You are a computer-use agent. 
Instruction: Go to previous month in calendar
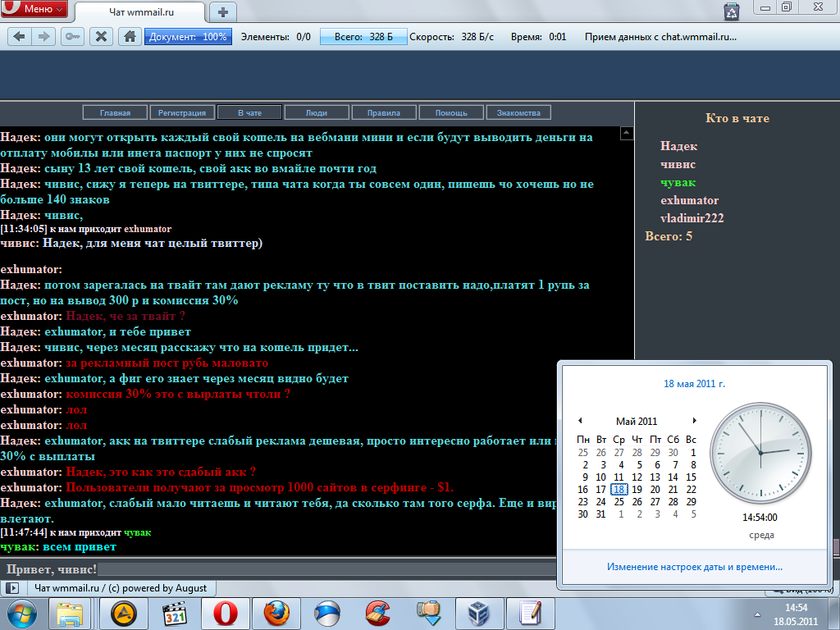[580, 421]
